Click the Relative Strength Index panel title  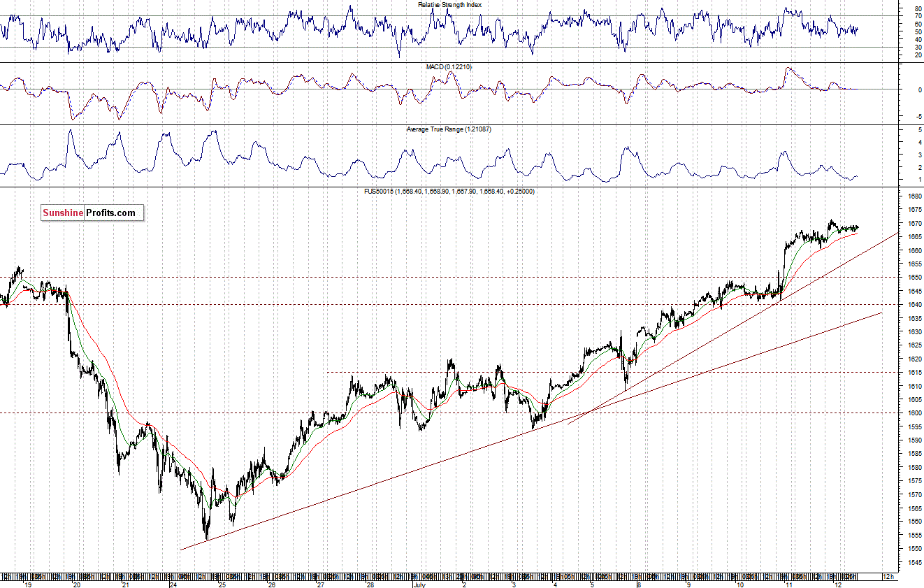[x=449, y=4]
